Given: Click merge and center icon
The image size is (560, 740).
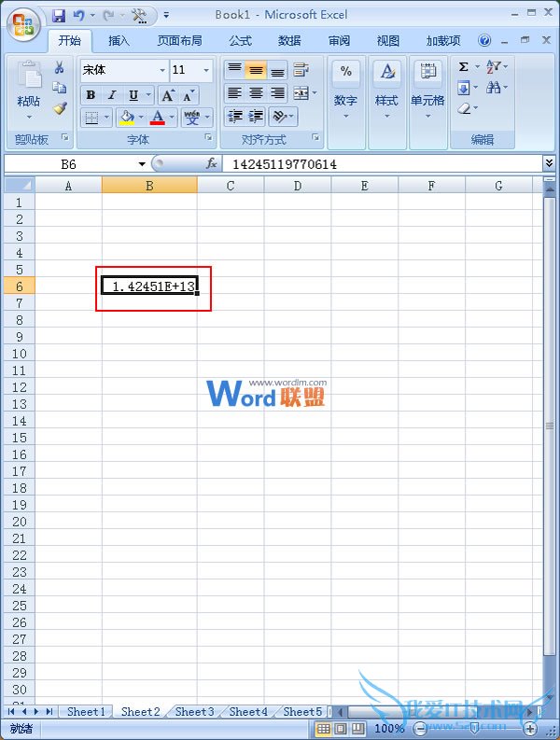Looking at the screenshot, I should 301,92.
